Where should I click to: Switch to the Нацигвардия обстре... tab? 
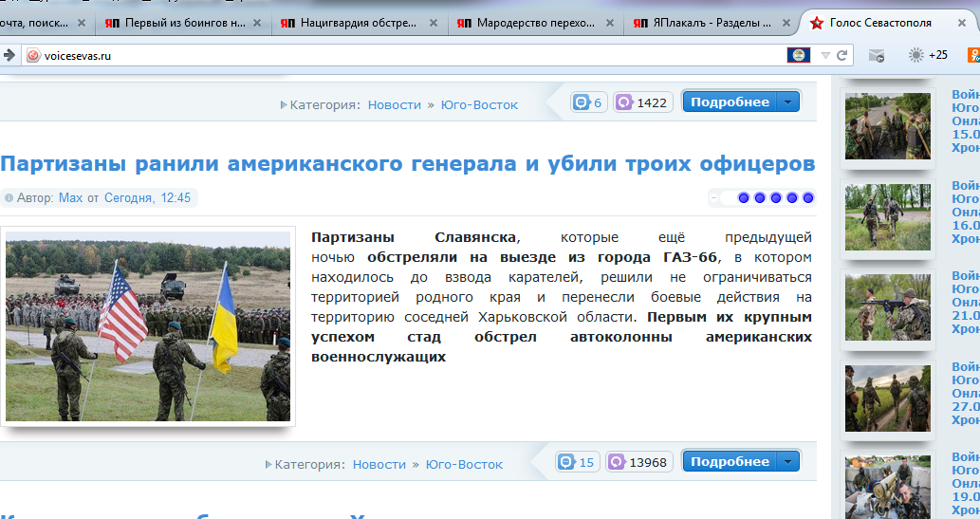click(x=359, y=23)
